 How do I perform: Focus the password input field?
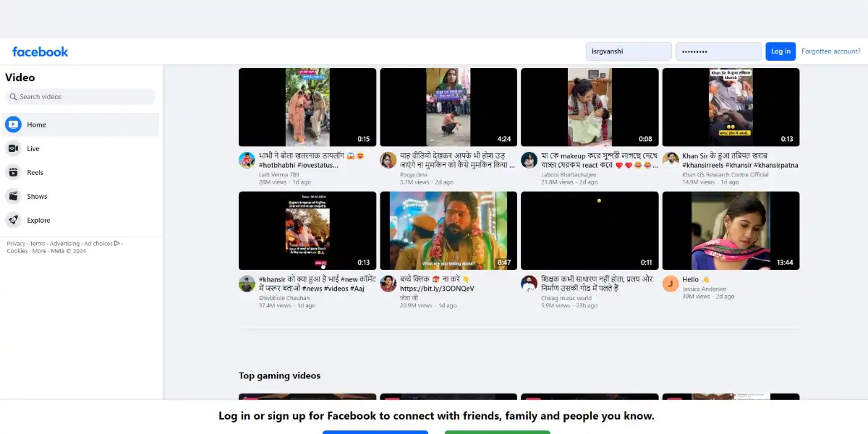718,51
